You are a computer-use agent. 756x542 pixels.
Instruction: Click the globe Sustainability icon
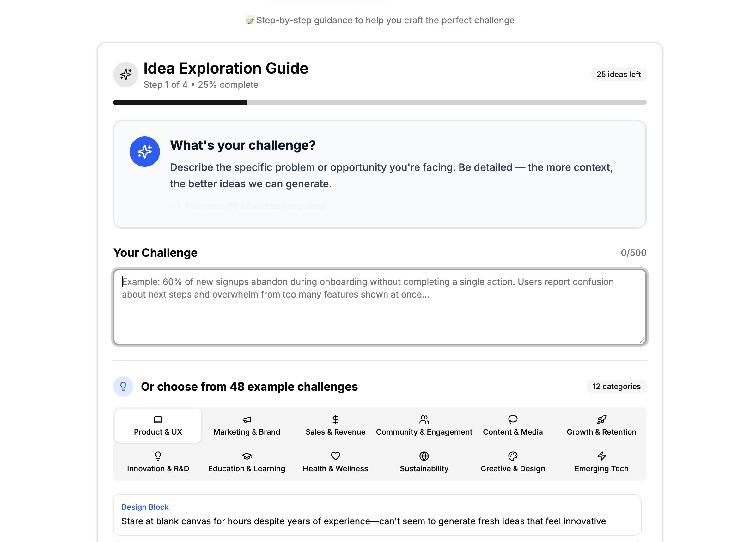tap(424, 456)
